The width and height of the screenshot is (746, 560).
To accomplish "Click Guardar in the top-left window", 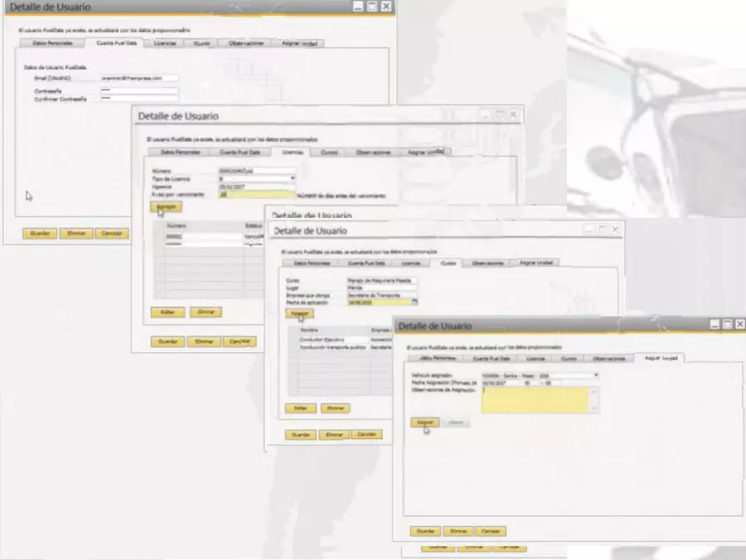I will click(x=39, y=234).
